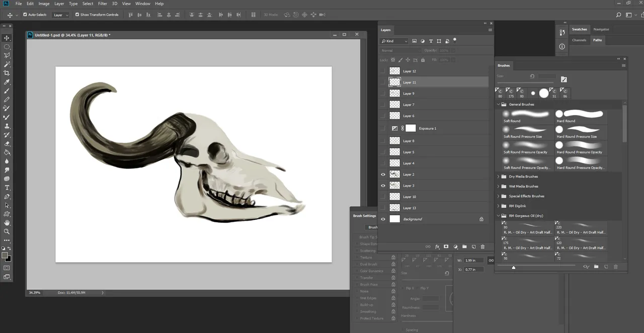Hide Layer 3 visibility eye

[x=383, y=186]
